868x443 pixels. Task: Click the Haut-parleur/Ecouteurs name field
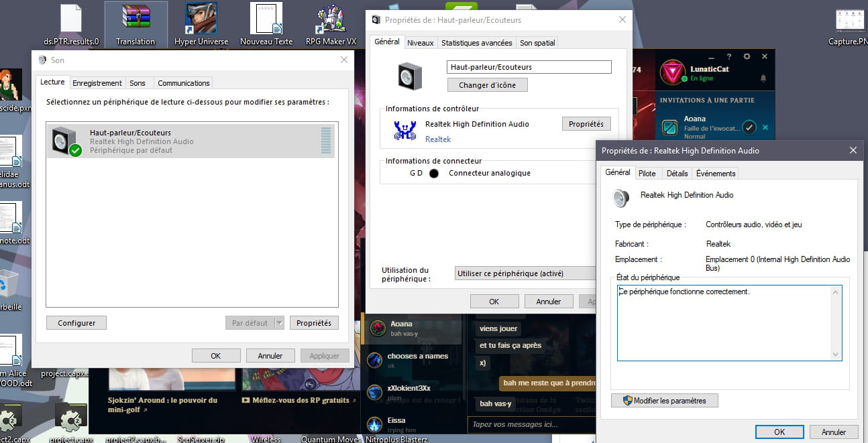tap(529, 67)
